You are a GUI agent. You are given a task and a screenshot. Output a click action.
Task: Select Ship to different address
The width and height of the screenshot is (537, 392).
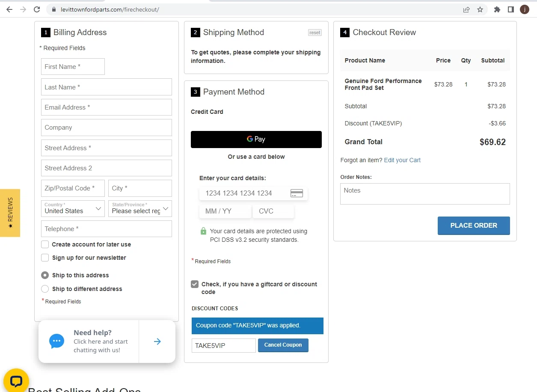tap(45, 289)
